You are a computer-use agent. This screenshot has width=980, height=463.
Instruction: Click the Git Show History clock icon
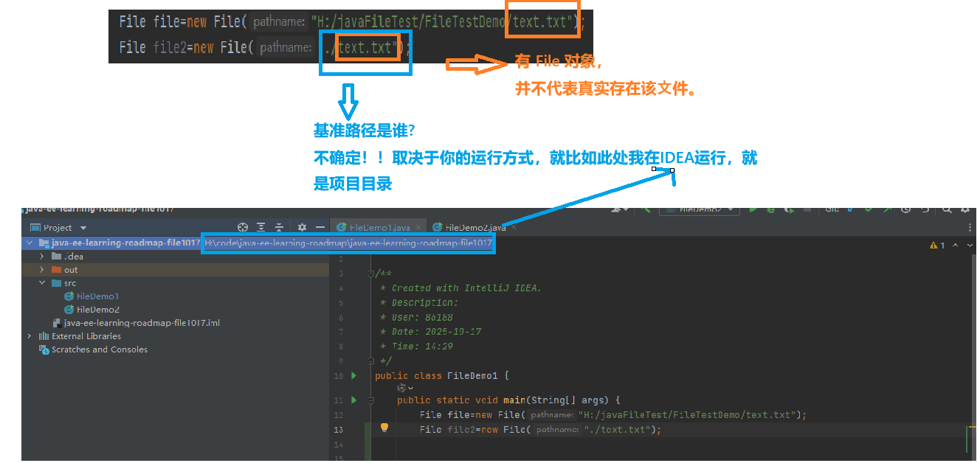905,209
